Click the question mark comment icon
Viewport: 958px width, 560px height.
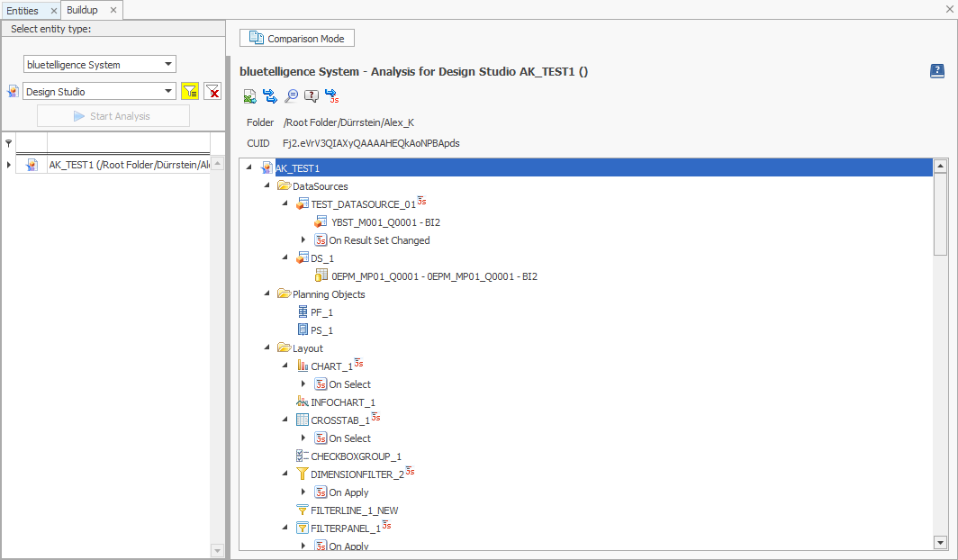click(x=312, y=96)
